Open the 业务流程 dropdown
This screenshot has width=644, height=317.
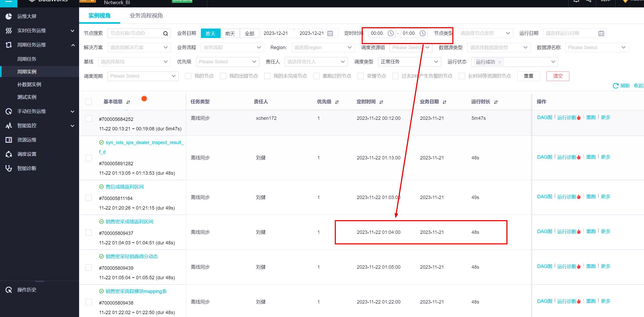pyautogui.click(x=232, y=48)
